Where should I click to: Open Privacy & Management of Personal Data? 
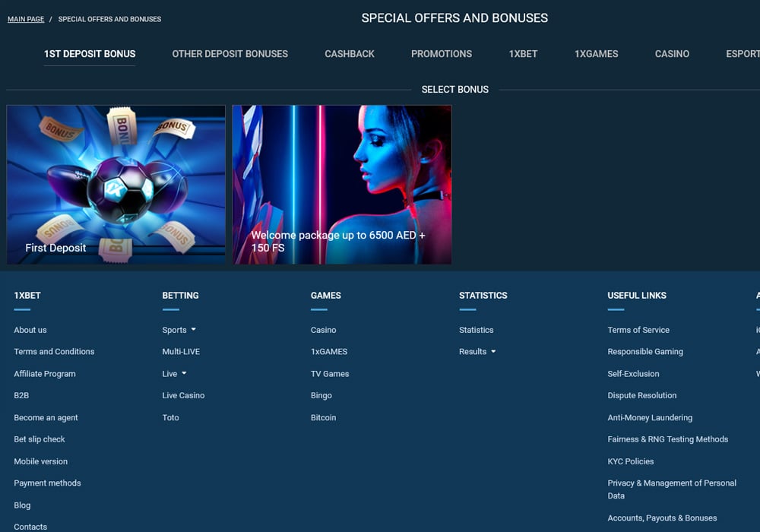pos(672,489)
